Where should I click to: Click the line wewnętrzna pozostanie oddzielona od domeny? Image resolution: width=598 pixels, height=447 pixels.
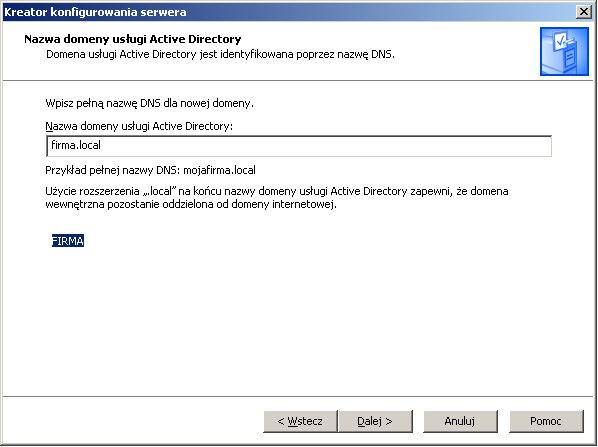point(191,204)
